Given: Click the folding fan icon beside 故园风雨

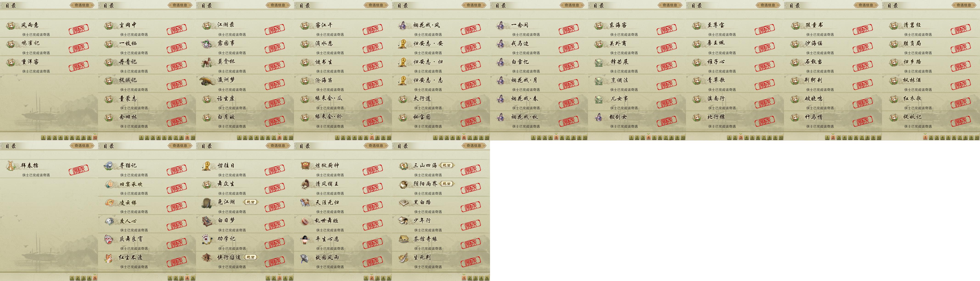Looking at the screenshot, I should point(305,258).
